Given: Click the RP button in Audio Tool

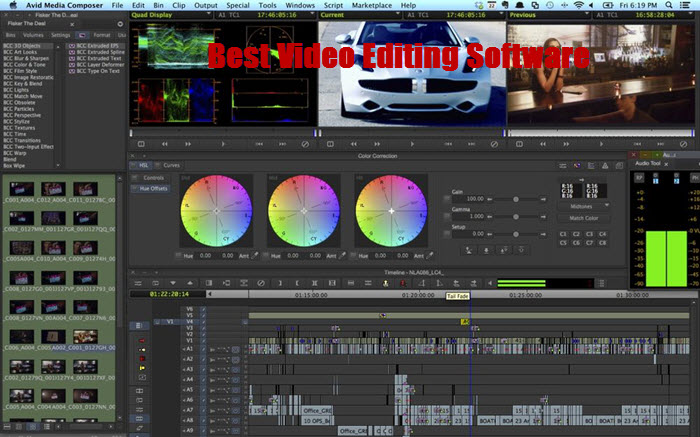Looking at the screenshot, I should 639,178.
